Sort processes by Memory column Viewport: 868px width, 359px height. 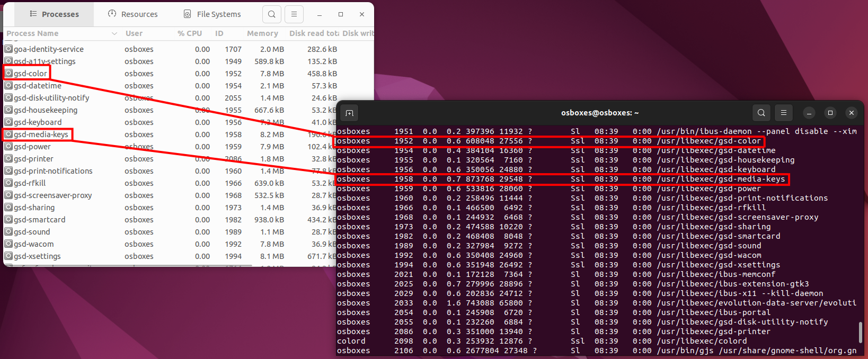(x=262, y=33)
